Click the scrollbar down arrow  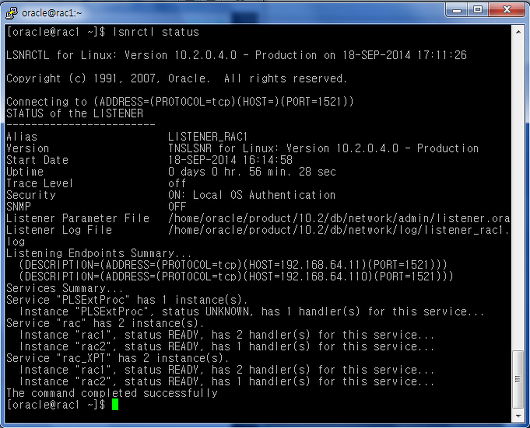click(x=518, y=416)
